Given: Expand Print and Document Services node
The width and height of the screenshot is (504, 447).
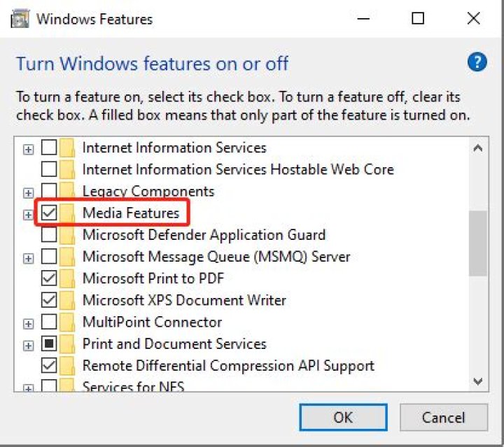Looking at the screenshot, I should pos(29,345).
